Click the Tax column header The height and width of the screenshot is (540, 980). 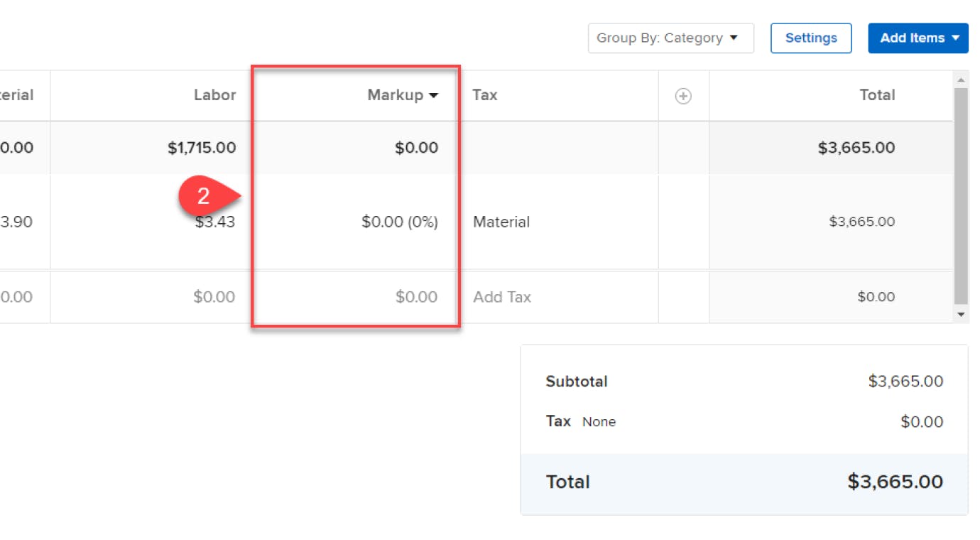(485, 95)
